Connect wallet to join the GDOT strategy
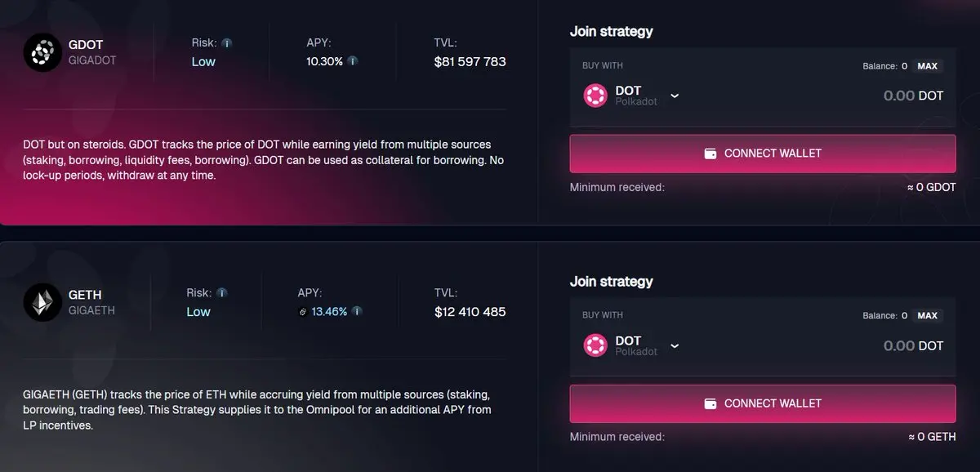Viewport: 980px width, 472px height. pos(763,154)
